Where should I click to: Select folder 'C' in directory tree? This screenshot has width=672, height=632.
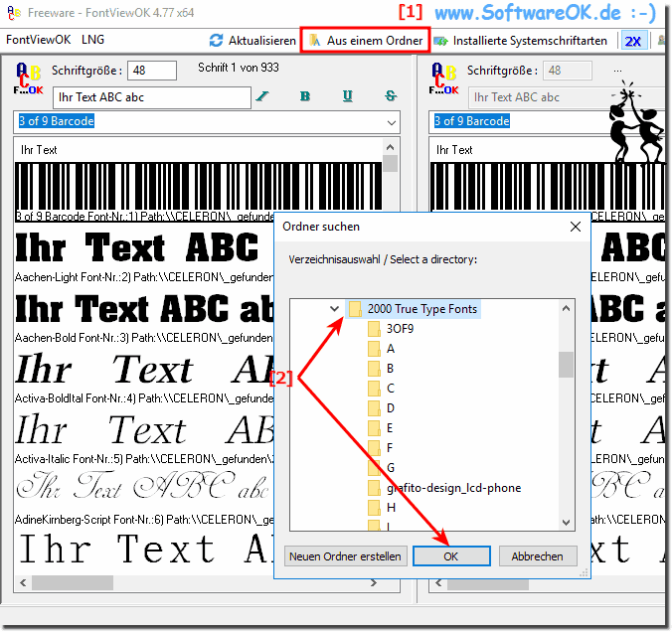pyautogui.click(x=391, y=389)
